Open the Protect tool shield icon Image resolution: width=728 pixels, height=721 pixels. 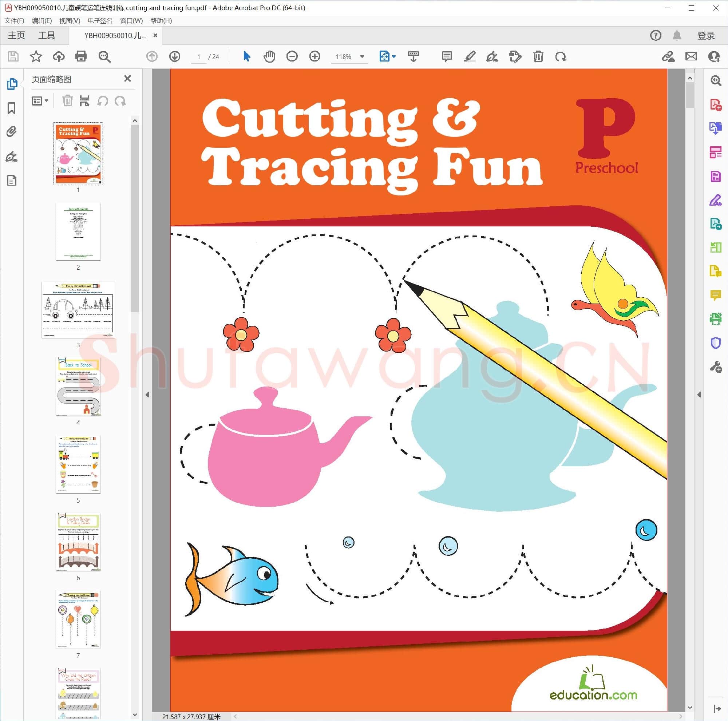[x=716, y=342]
